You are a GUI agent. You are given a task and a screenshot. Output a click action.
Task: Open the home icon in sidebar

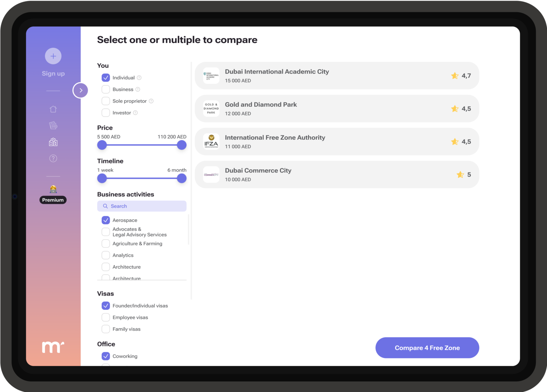tap(53, 109)
